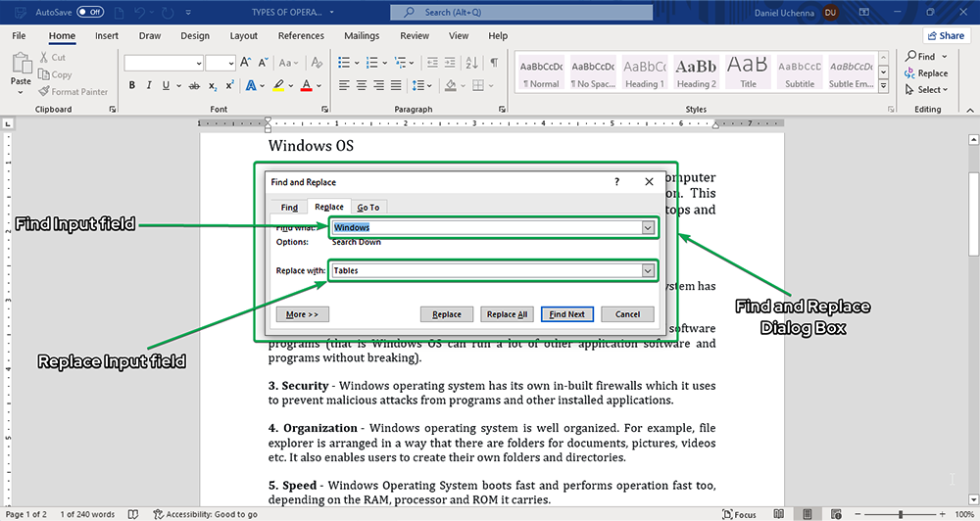Apply italic formatting from the ribbon
Screen dimensions: 980x521
tap(150, 86)
